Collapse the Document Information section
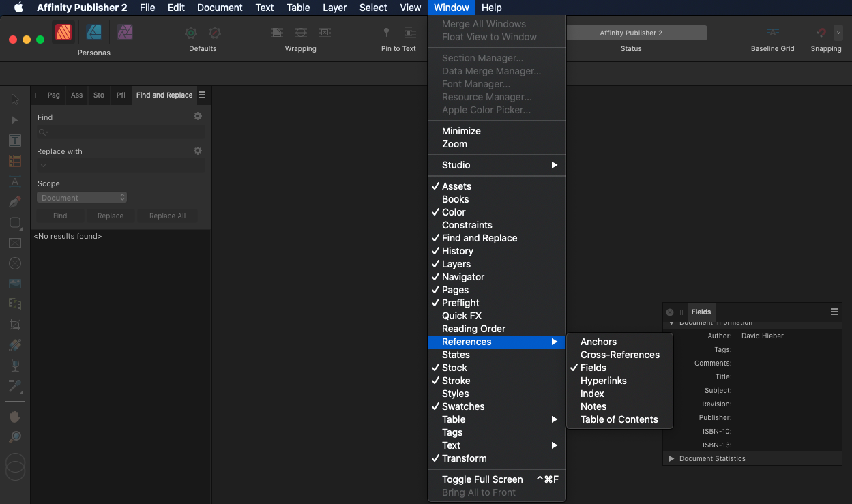This screenshot has width=852, height=504. coord(671,323)
